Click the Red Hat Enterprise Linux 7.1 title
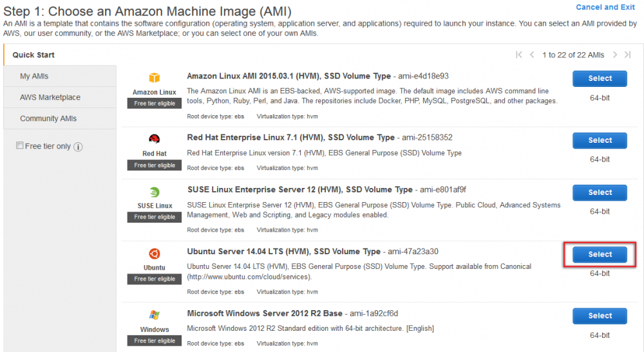Image resolution: width=644 pixels, height=352 pixels. coord(291,138)
